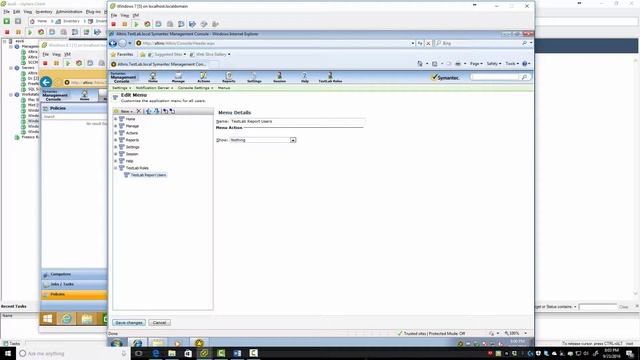Image resolution: width=640 pixels, height=360 pixels.
Task: Open the VM menu of Windows 7 VM window
Action: click(x=136, y=16)
